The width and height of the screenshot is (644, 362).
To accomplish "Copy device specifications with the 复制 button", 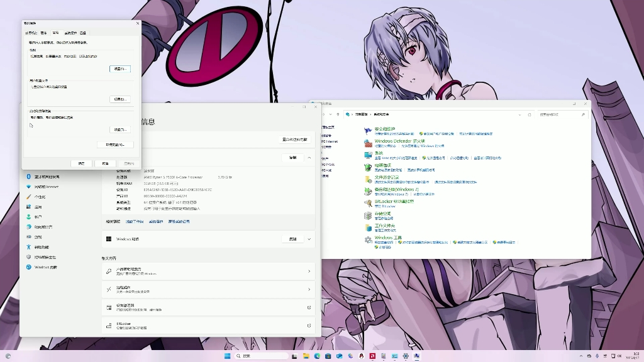I will click(293, 158).
